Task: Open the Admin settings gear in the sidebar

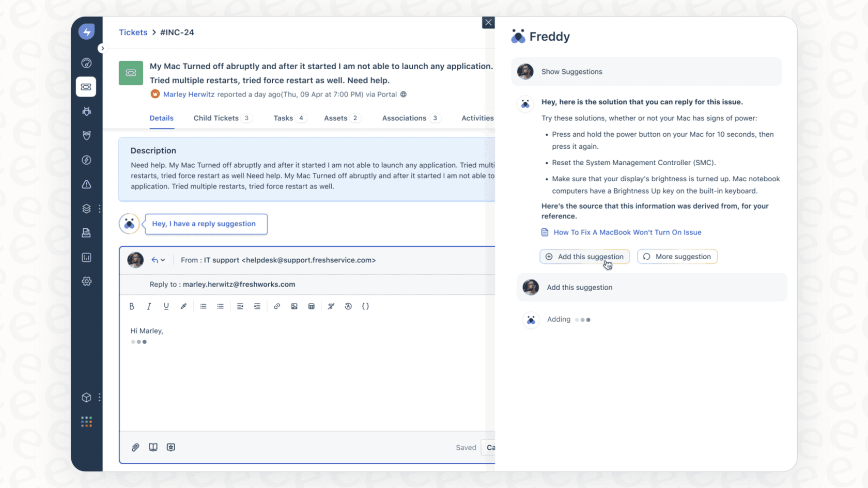Action: [86, 281]
